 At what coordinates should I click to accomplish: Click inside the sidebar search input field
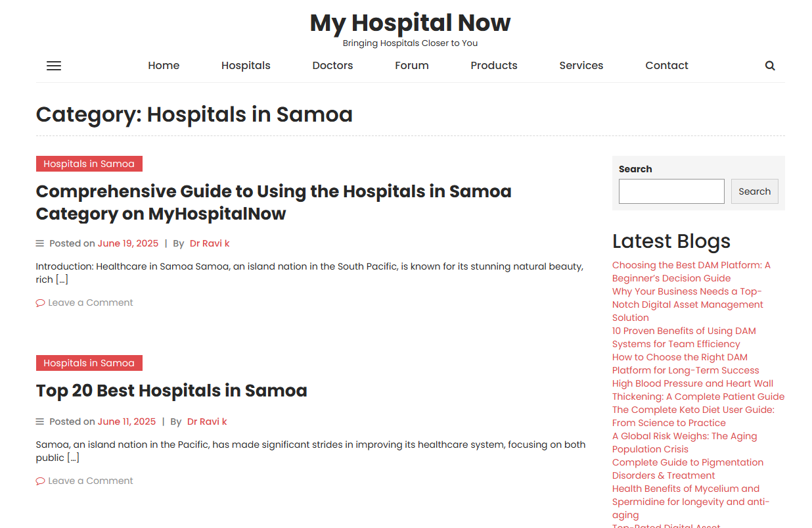point(671,191)
